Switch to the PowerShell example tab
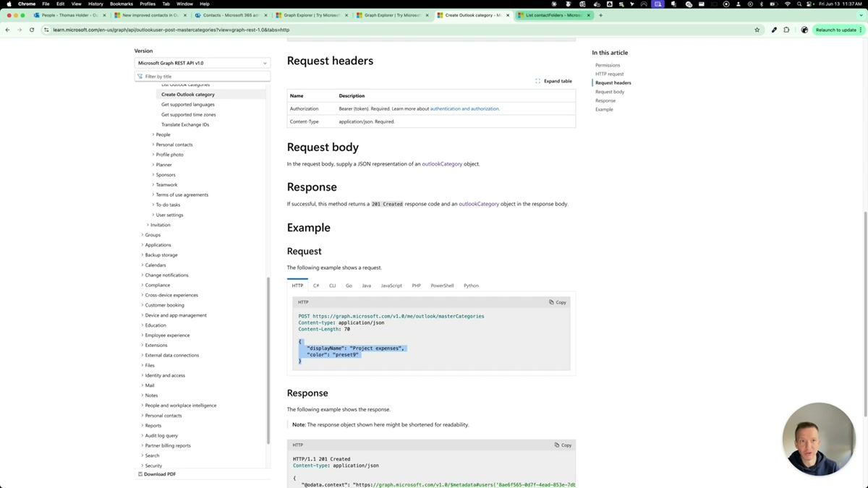 (442, 286)
